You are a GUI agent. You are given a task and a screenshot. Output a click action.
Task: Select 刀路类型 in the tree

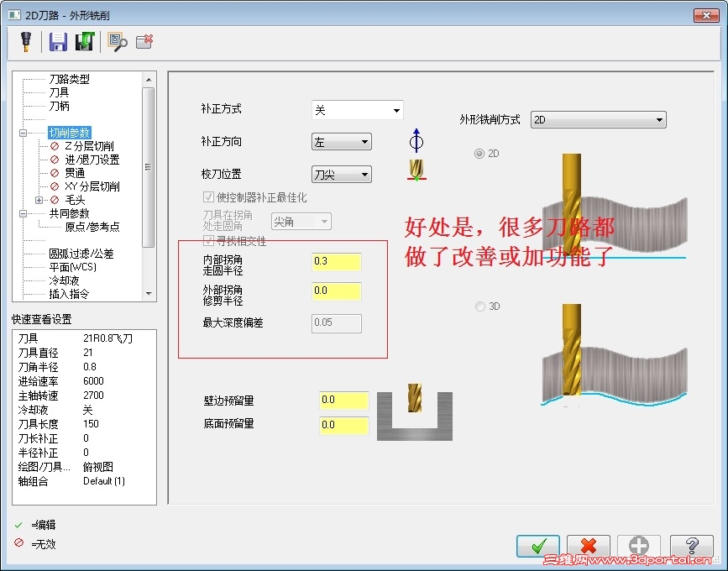point(69,79)
